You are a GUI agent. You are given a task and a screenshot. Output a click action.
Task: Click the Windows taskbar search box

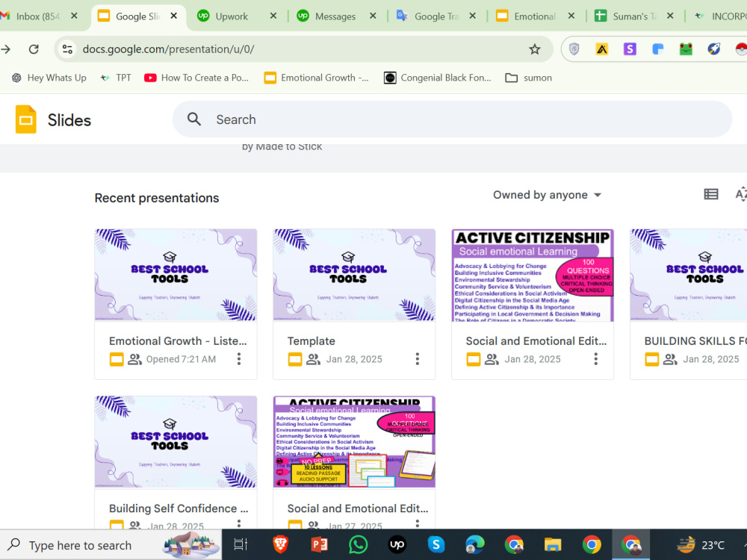pyautogui.click(x=111, y=545)
